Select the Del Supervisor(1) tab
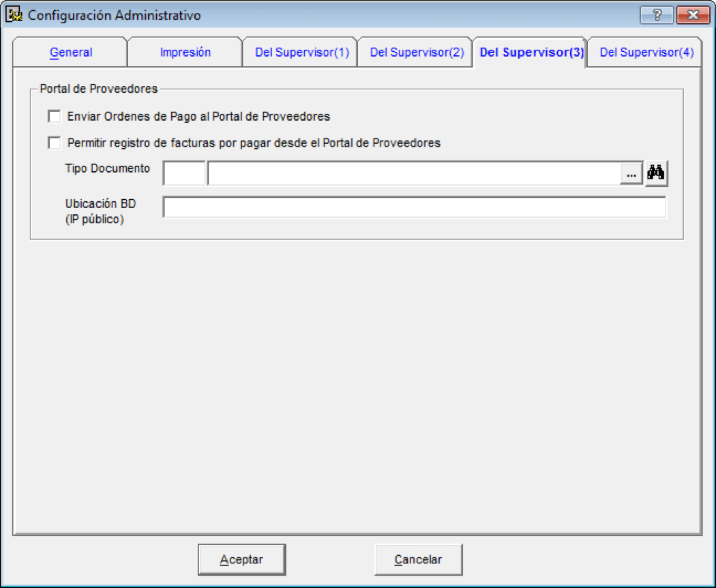The width and height of the screenshot is (716, 588). pyautogui.click(x=302, y=53)
